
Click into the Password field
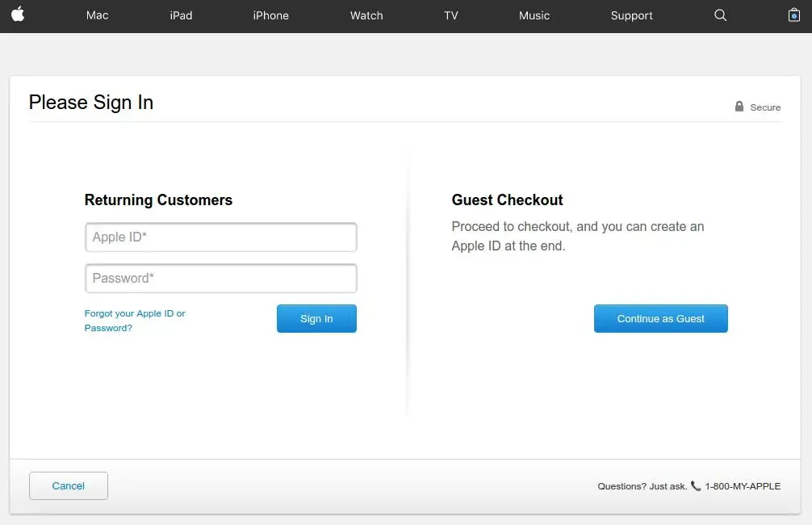(x=220, y=279)
